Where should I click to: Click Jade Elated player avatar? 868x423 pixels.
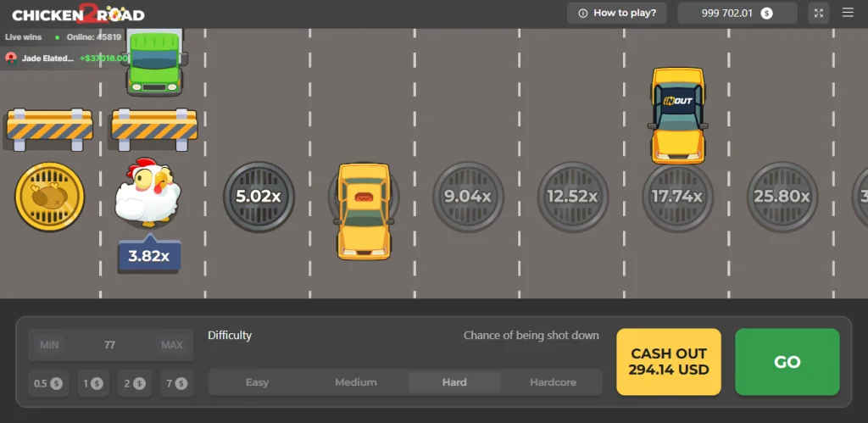(x=10, y=58)
